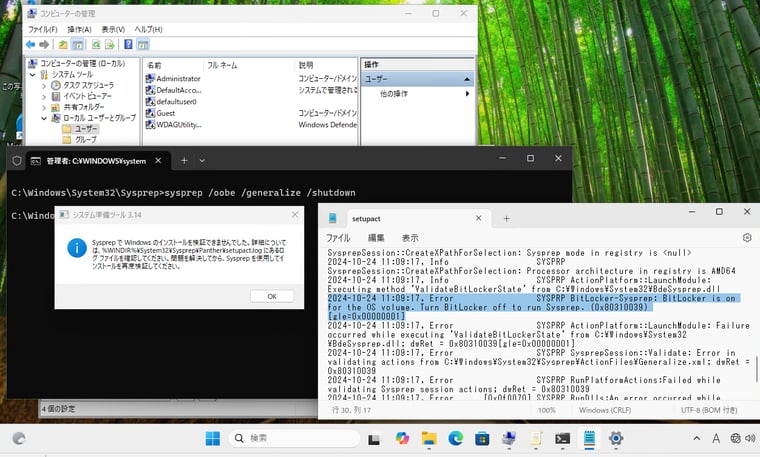Click the widgets icon at taskbar left
760x457 pixels.
pyautogui.click(x=19, y=439)
